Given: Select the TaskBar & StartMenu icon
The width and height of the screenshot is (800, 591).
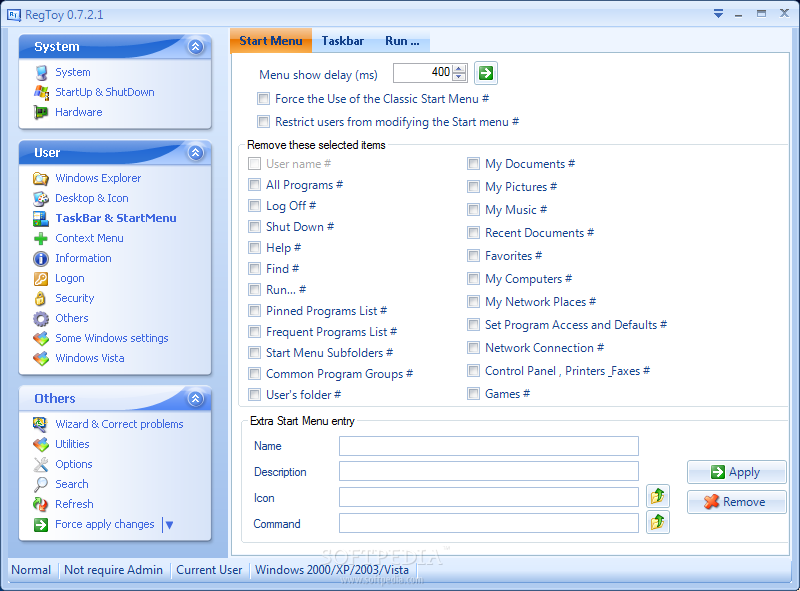Looking at the screenshot, I should pos(41,218).
